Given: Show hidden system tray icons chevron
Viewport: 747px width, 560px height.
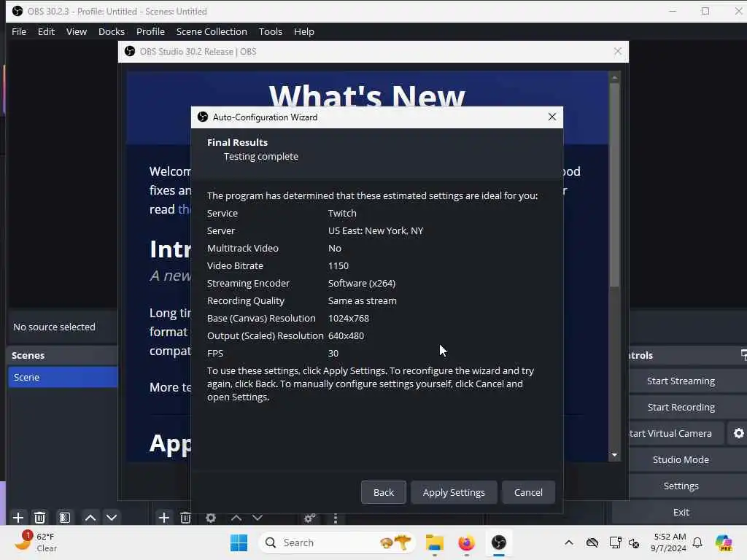Looking at the screenshot, I should pyautogui.click(x=569, y=542).
